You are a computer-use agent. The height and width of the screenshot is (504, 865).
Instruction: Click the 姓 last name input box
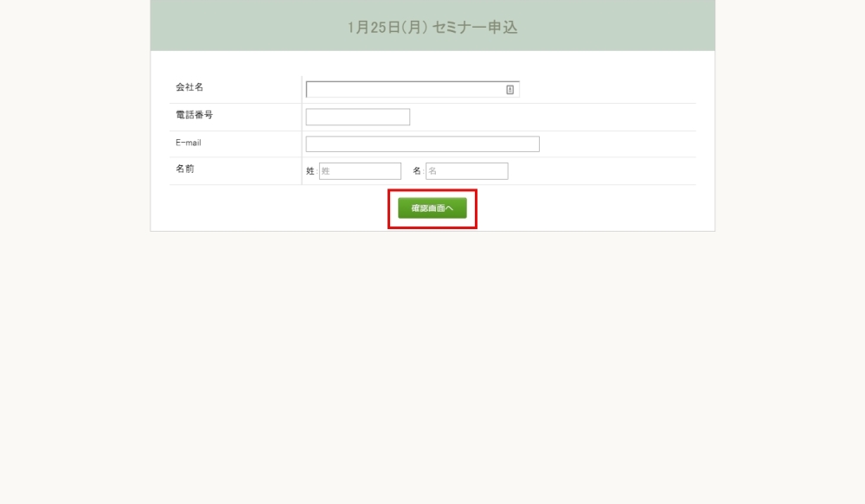click(x=360, y=171)
